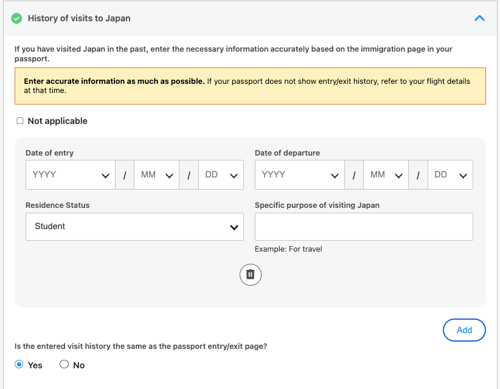Open the Date of departure month dropdown
This screenshot has height=389, width=500.
386,175
